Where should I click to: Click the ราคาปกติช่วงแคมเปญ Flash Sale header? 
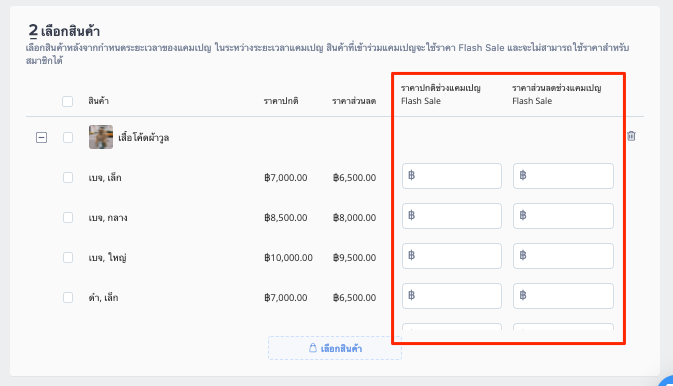coord(441,94)
